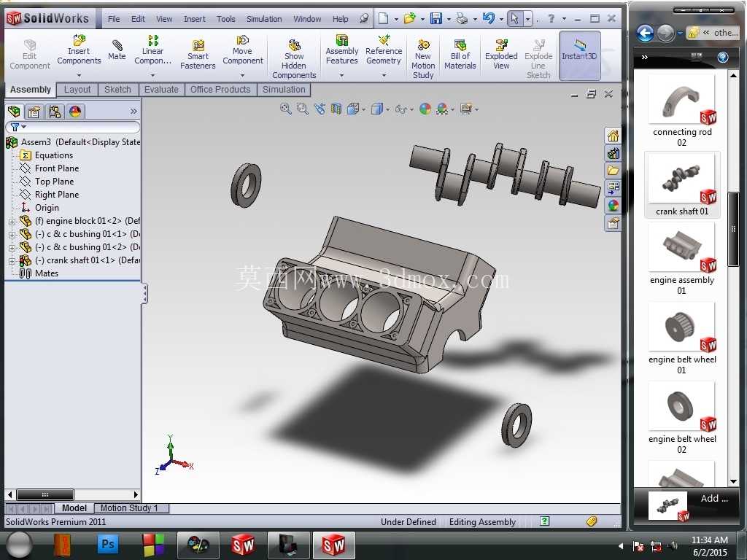The width and height of the screenshot is (747, 560).
Task: Click the New document icon
Action: (x=383, y=18)
